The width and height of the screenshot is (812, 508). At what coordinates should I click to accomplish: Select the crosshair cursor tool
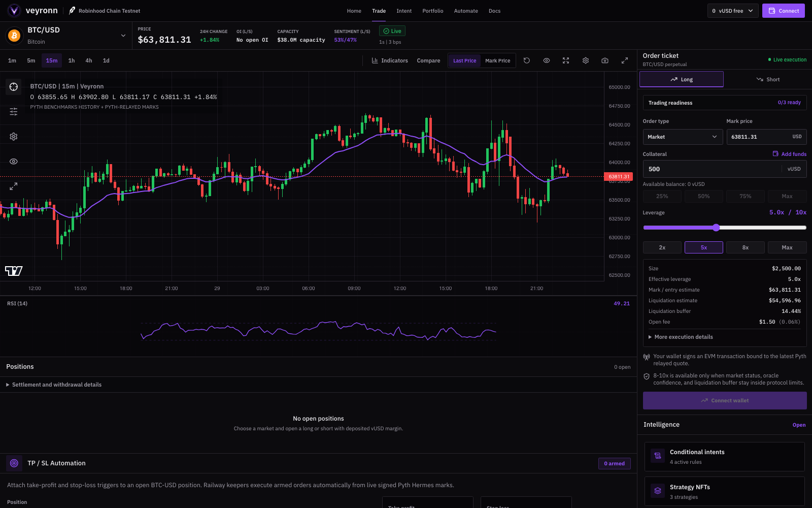click(x=14, y=87)
